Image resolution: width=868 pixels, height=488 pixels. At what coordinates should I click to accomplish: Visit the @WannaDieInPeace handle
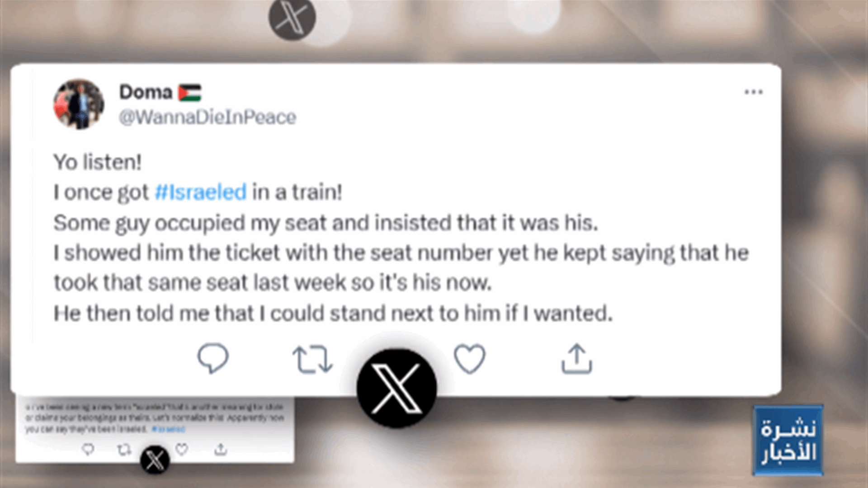pos(208,117)
